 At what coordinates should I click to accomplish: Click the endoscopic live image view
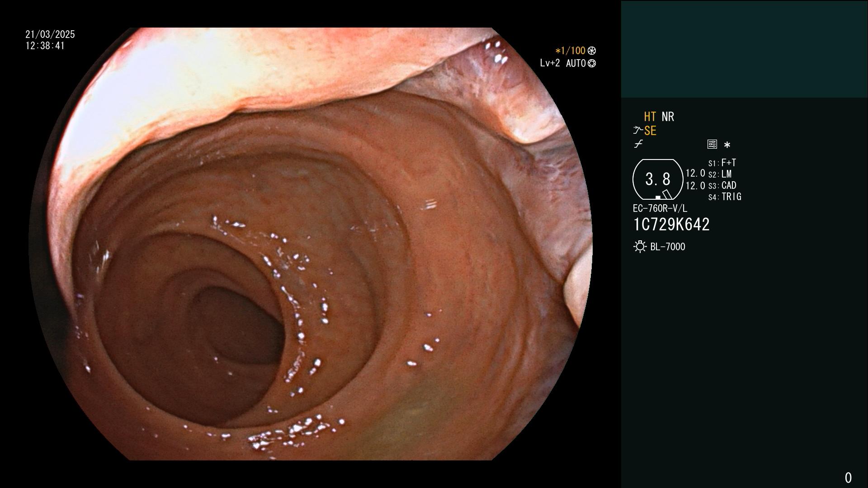pyautogui.click(x=311, y=244)
